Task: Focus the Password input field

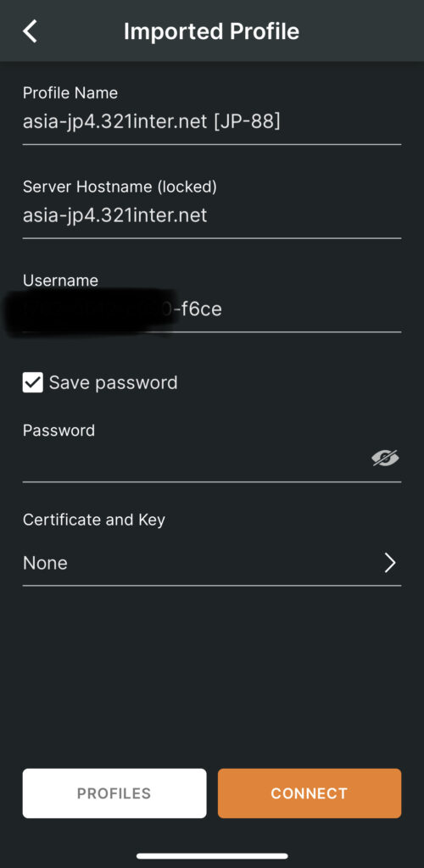Action: (212, 459)
